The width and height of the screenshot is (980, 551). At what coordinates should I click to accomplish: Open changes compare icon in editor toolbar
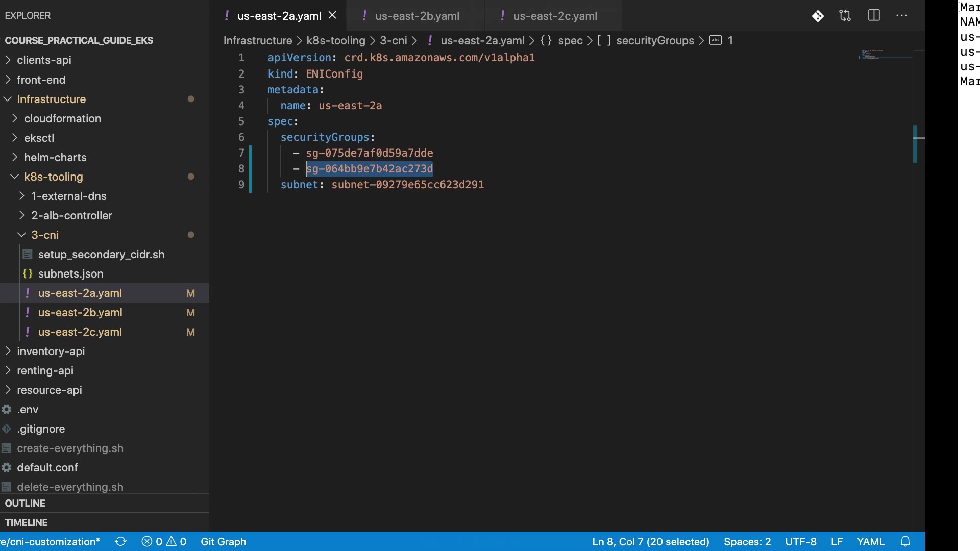coord(845,16)
